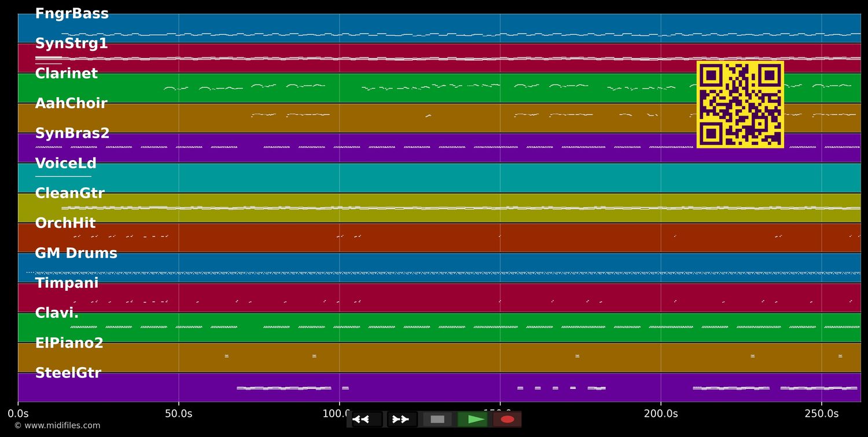Click the yellow QR code image

click(x=740, y=105)
